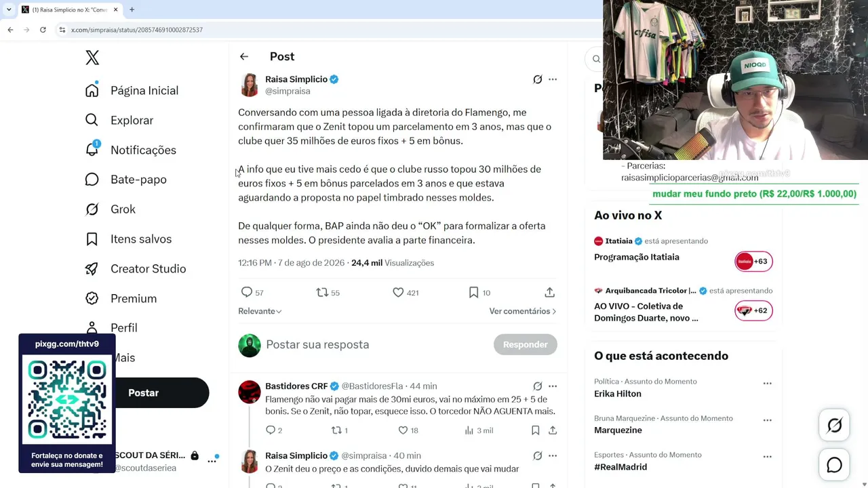Screen dimensions: 868x488
Task: Reload the page
Action: [43, 30]
